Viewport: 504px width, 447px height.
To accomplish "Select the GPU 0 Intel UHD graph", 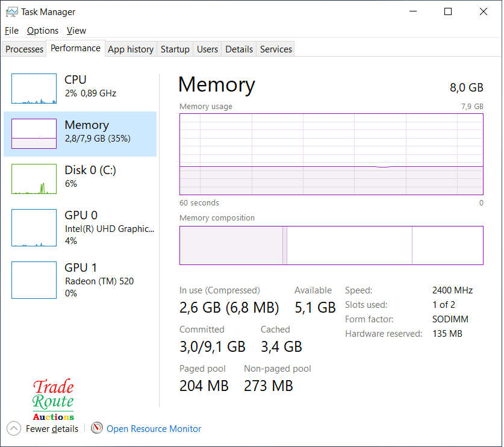I will (x=34, y=228).
